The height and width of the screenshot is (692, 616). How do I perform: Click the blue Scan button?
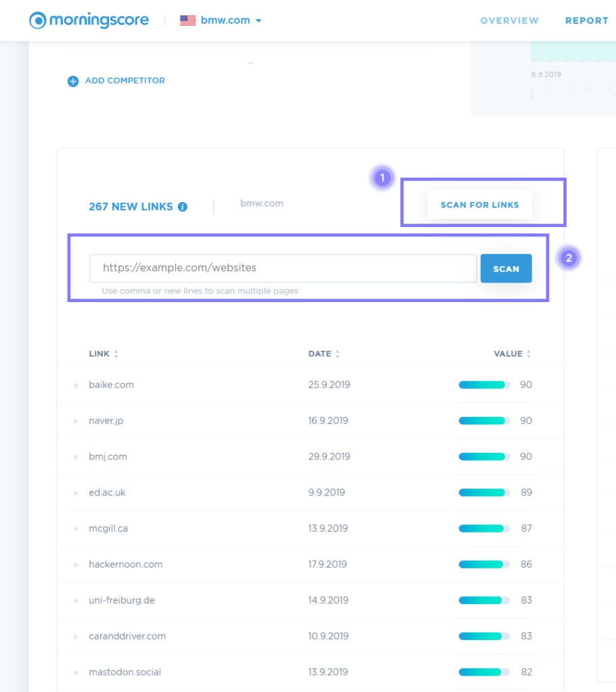click(506, 268)
